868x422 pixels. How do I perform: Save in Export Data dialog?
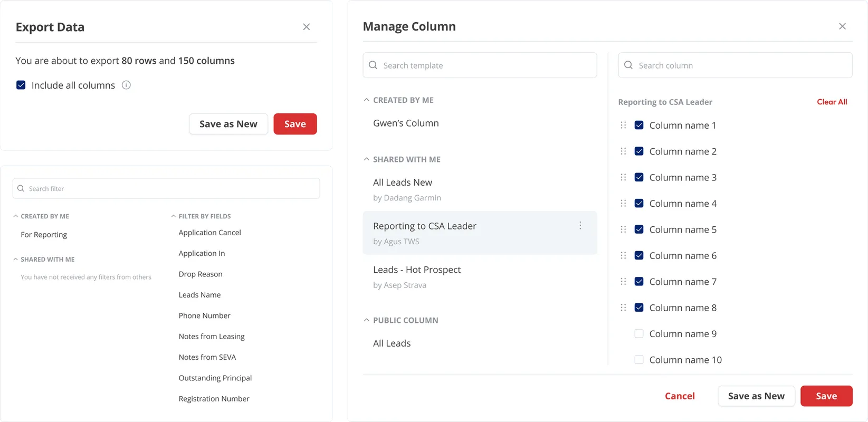click(x=295, y=124)
